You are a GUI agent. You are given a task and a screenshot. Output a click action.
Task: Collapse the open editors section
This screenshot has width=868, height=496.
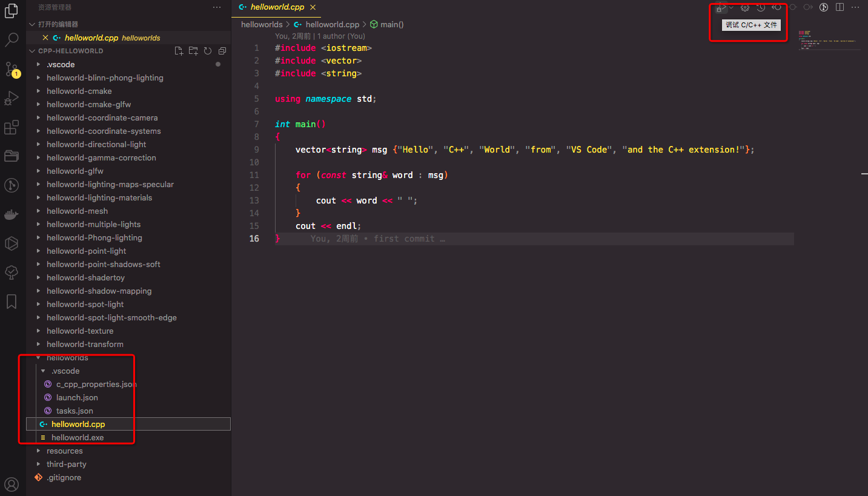tap(128, 24)
